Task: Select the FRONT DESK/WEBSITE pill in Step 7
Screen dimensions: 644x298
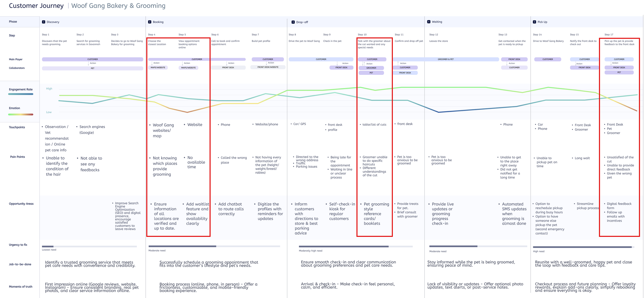Action: (x=268, y=67)
